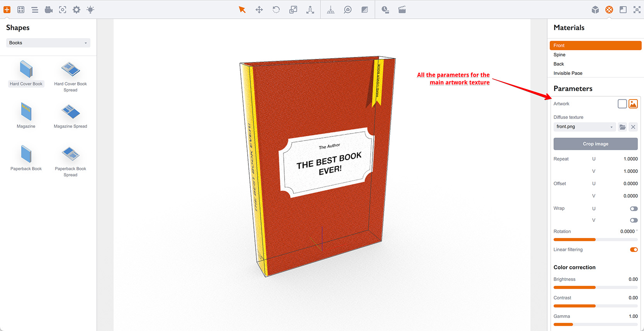The height and width of the screenshot is (331, 644).
Task: Select the Back material
Action: [559, 64]
